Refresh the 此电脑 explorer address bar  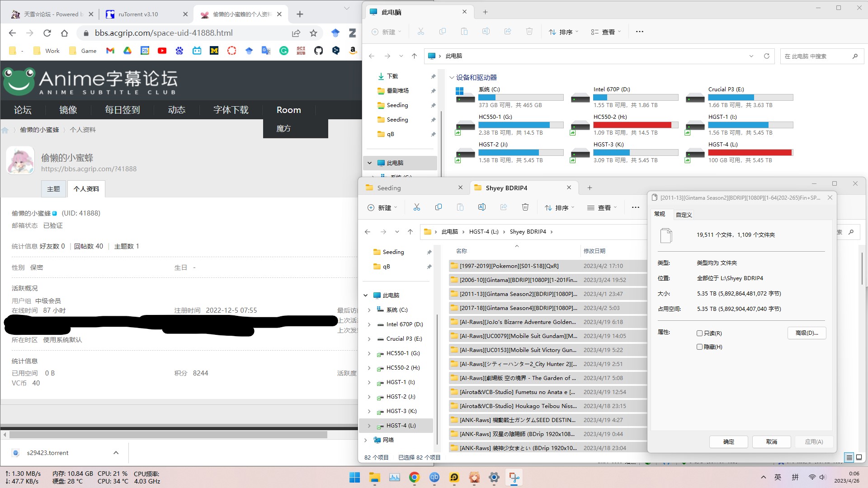click(x=766, y=56)
